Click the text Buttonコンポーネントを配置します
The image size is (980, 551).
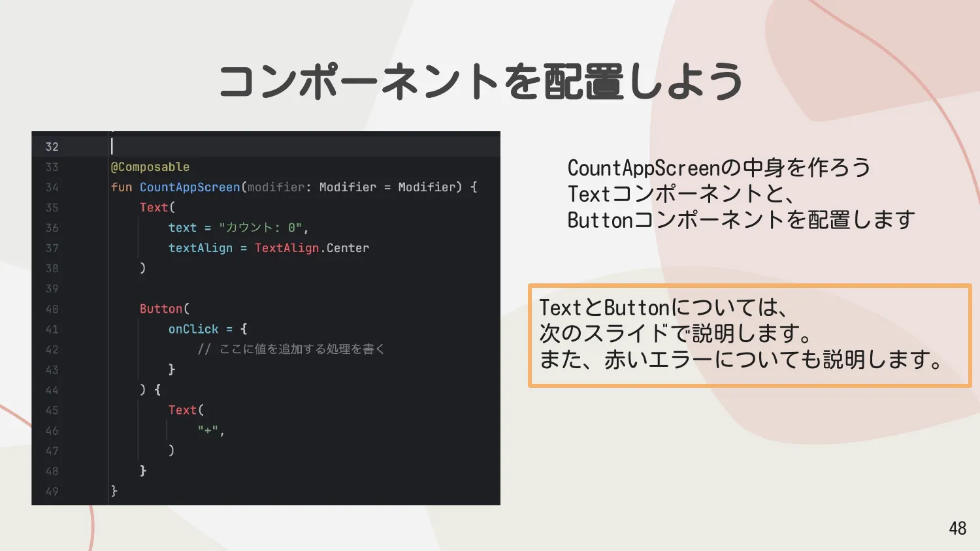[741, 220]
